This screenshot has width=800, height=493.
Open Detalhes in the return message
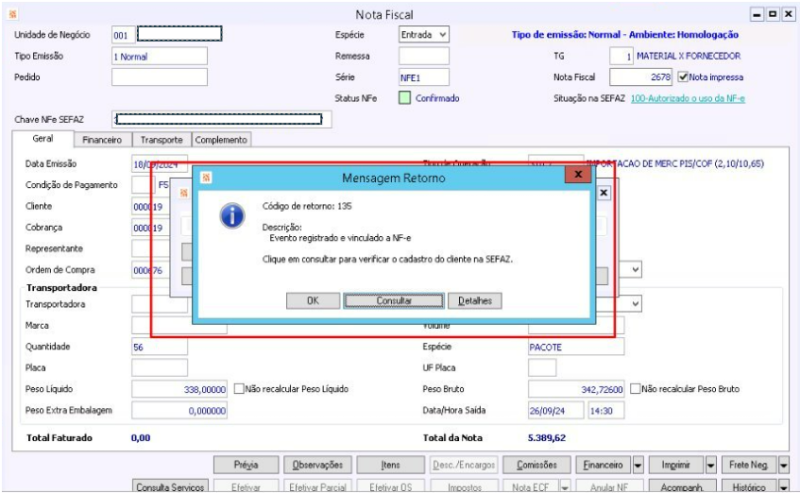tap(475, 301)
